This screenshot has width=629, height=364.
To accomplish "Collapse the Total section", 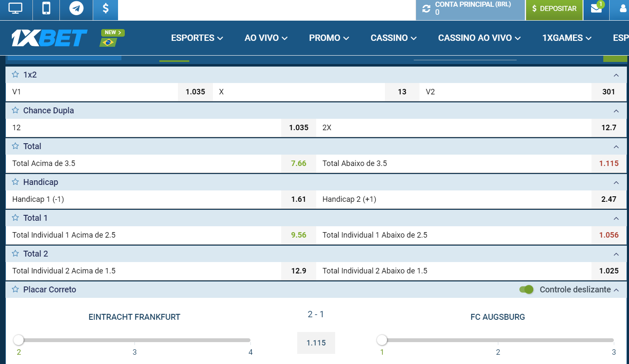I will coord(616,147).
